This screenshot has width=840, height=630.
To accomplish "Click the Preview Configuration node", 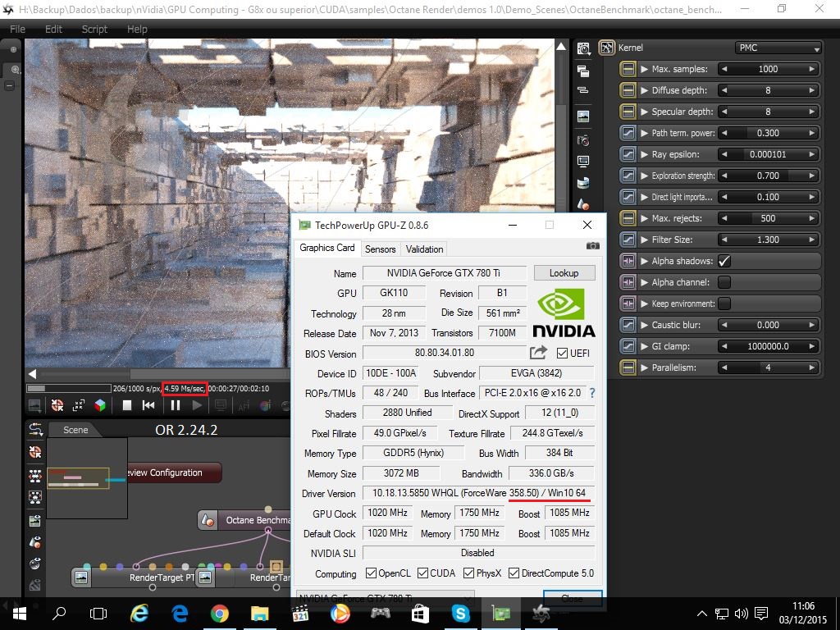I will click(x=174, y=472).
